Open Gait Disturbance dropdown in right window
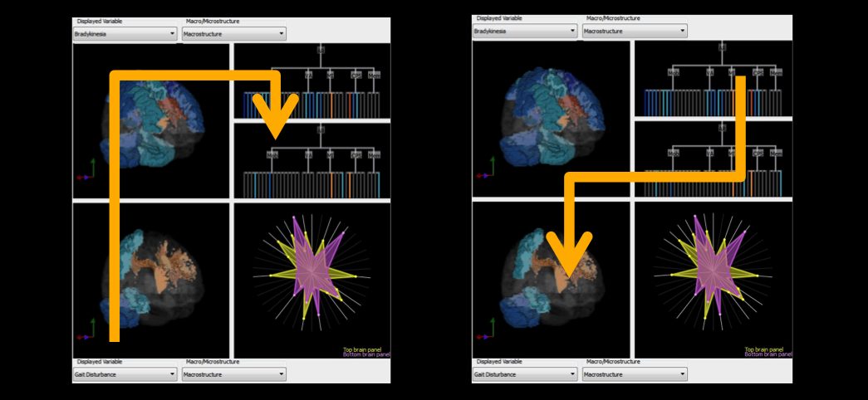 coord(525,374)
